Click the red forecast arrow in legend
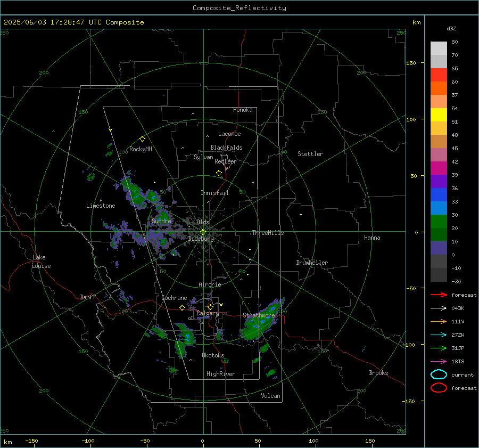Screen dimensions: 479x448 point(439,295)
